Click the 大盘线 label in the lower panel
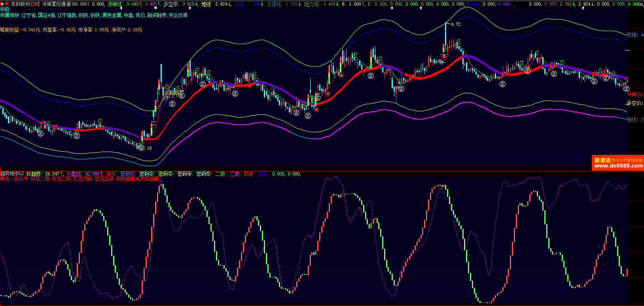The image size is (644, 306). 74,174
